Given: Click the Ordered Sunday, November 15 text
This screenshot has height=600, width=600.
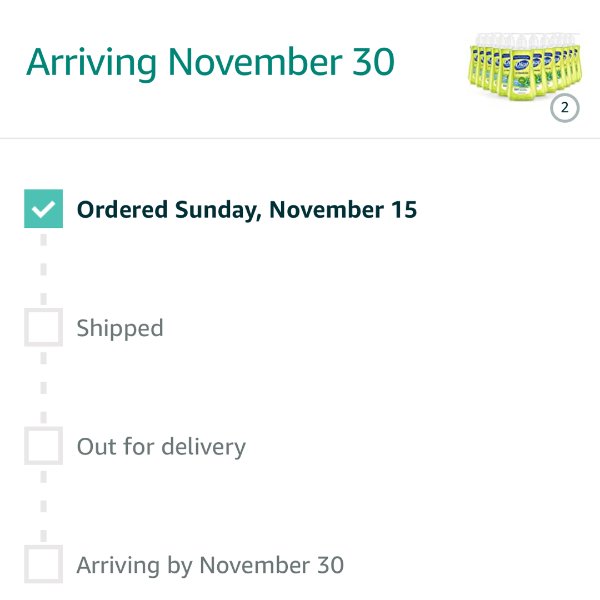Looking at the screenshot, I should tap(247, 210).
